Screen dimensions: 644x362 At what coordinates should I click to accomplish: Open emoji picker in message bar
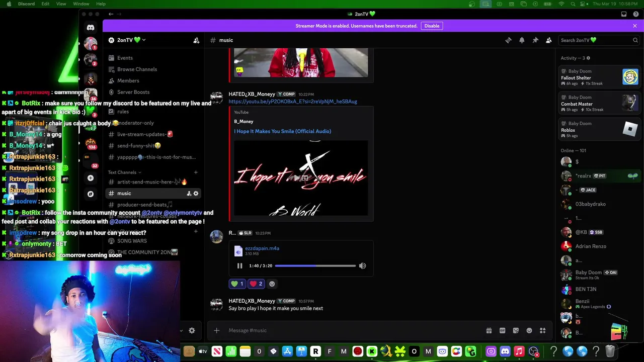(529, 330)
